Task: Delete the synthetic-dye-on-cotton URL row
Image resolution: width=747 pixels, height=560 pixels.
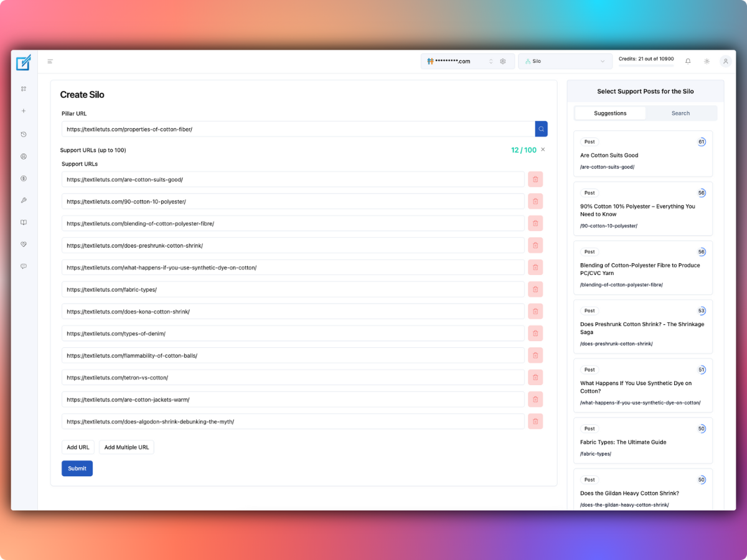Action: tap(535, 268)
